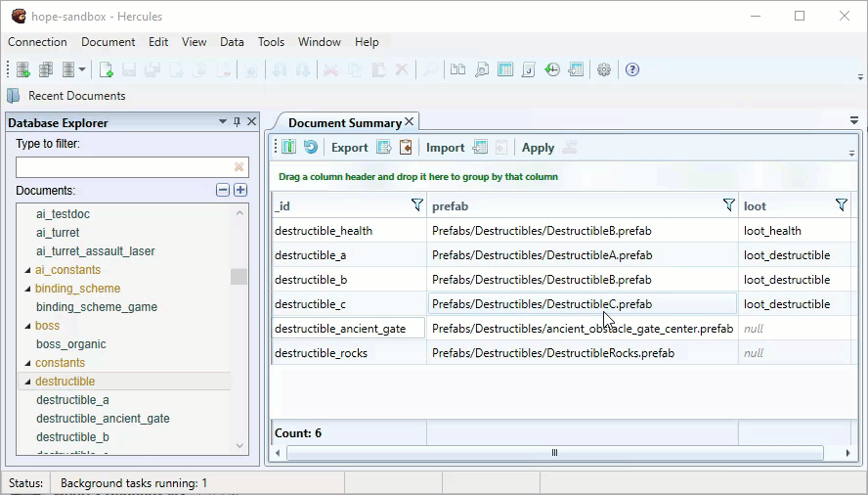Viewport: 868px width, 495px height.
Task: Create a new document via toolbar icon
Action: click(106, 69)
